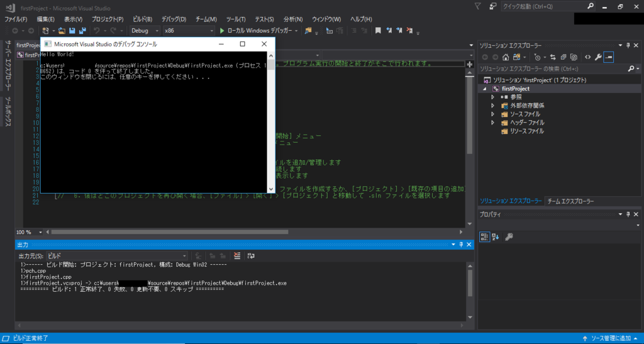Image resolution: width=644 pixels, height=344 pixels.
Task: Open the サーバー エクスプローラー side tab
Action: (x=8, y=65)
